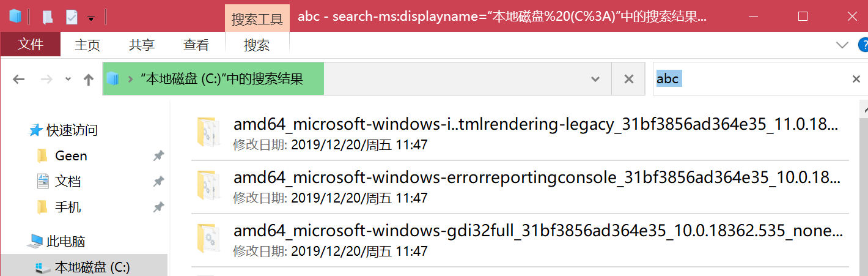Open the File (文件) menu

[x=31, y=45]
